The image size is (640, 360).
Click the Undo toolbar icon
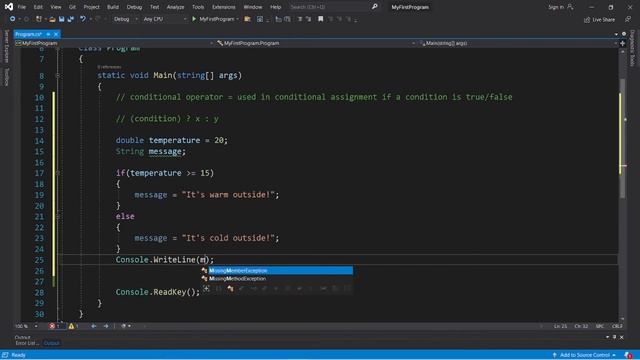83,19
